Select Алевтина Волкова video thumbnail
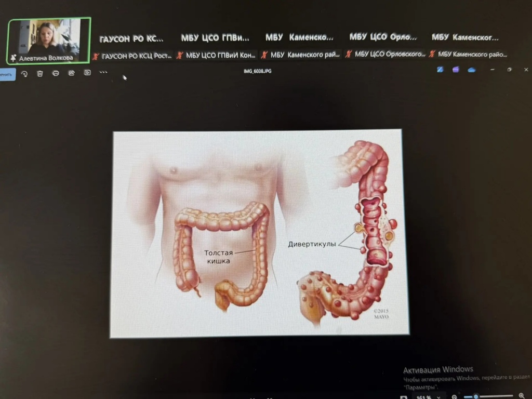Screen dimensions: 532x399 pos(49,41)
